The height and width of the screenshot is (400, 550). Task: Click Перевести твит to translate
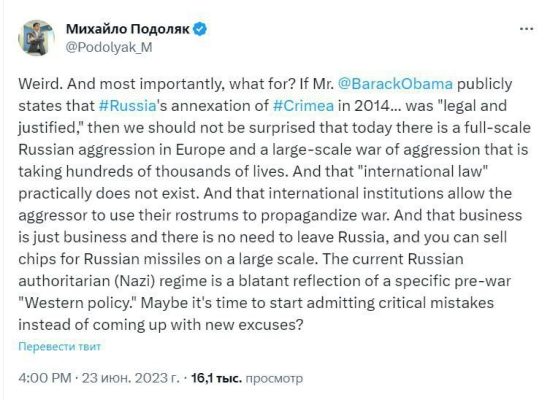60,347
